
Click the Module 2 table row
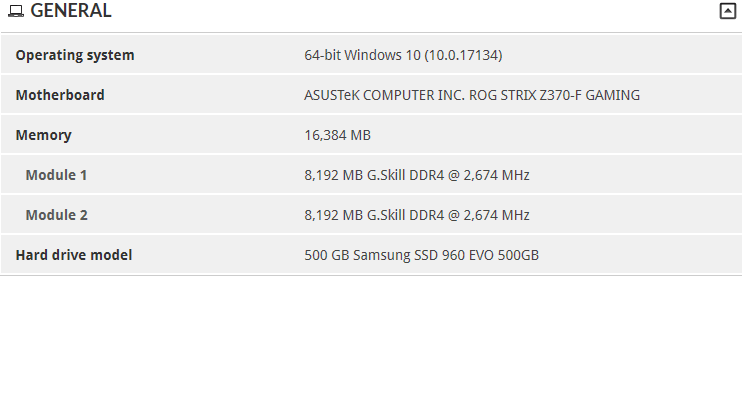click(371, 215)
